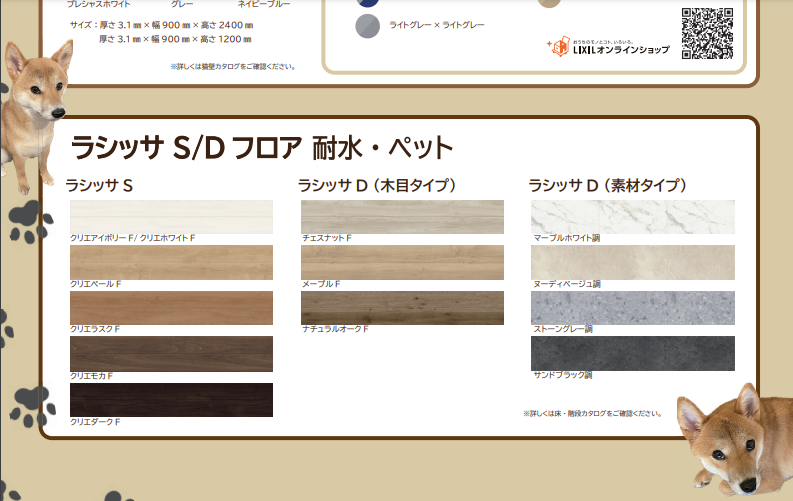Pick the サンドブラック調 black swatch
Screen dimensions: 793x501
(633, 353)
